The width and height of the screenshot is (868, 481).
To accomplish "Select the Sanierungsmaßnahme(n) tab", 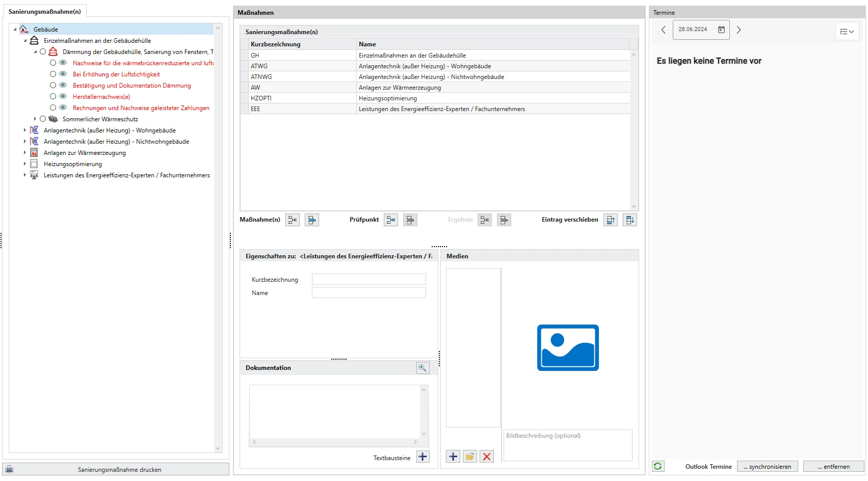I will coord(45,11).
